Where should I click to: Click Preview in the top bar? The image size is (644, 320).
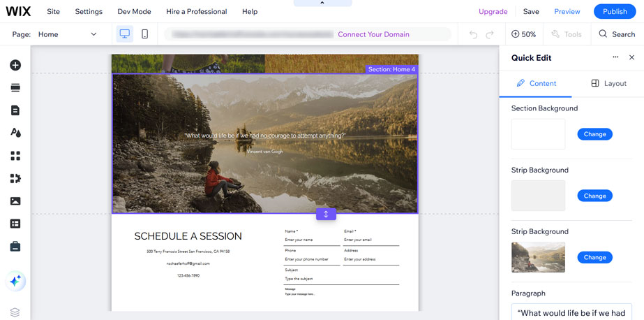567,11
